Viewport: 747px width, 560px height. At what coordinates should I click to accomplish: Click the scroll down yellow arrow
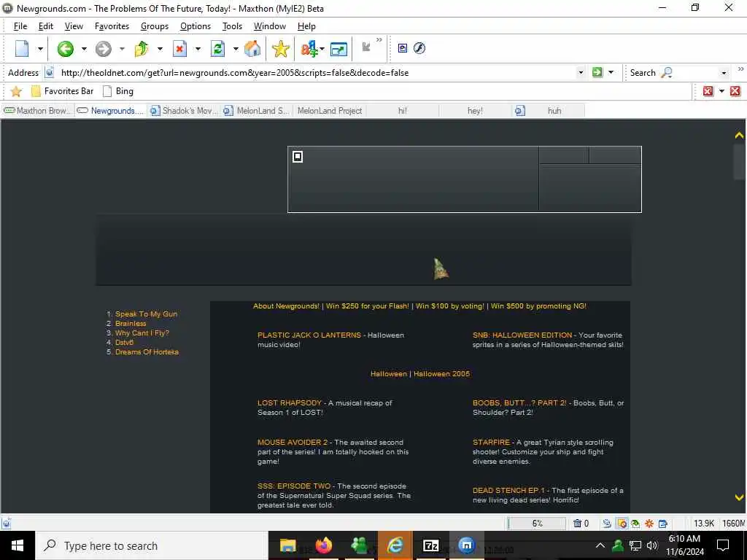tap(739, 497)
